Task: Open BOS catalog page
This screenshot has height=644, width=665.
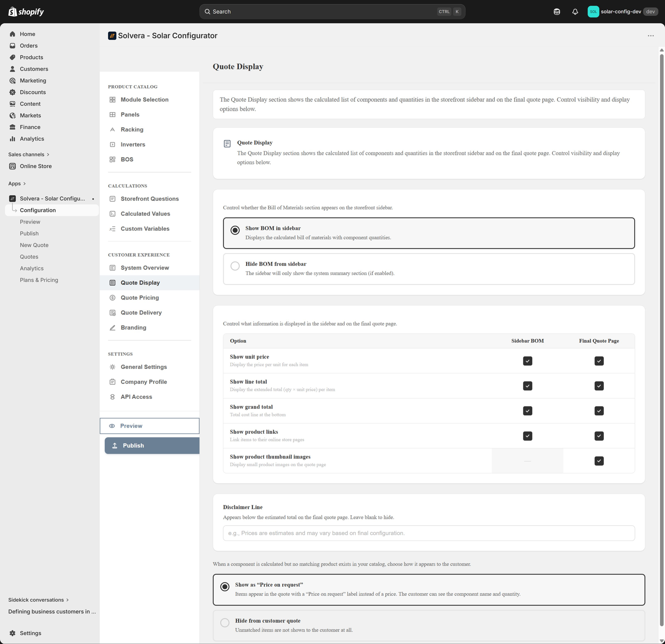Action: point(149,160)
